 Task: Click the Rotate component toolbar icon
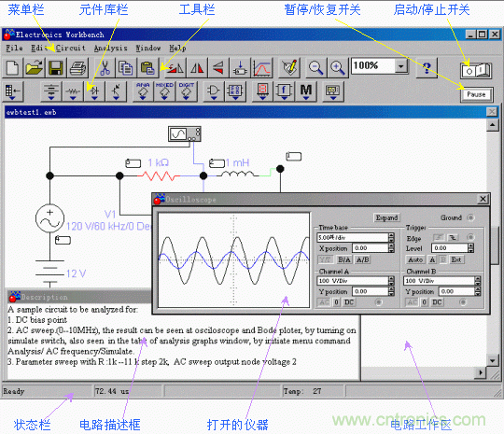(x=175, y=68)
